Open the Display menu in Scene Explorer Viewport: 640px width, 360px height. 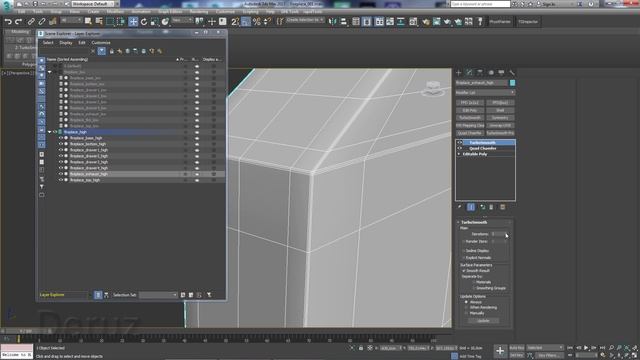[x=66, y=42]
